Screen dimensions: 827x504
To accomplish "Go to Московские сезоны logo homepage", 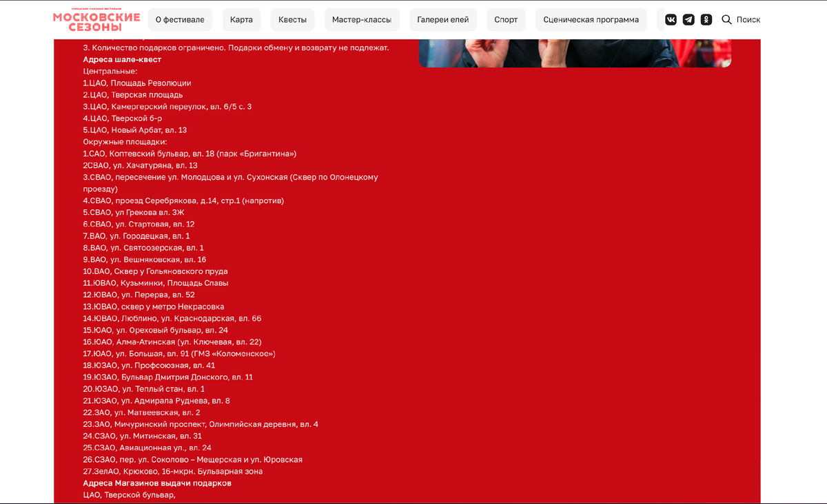I will point(96,20).
